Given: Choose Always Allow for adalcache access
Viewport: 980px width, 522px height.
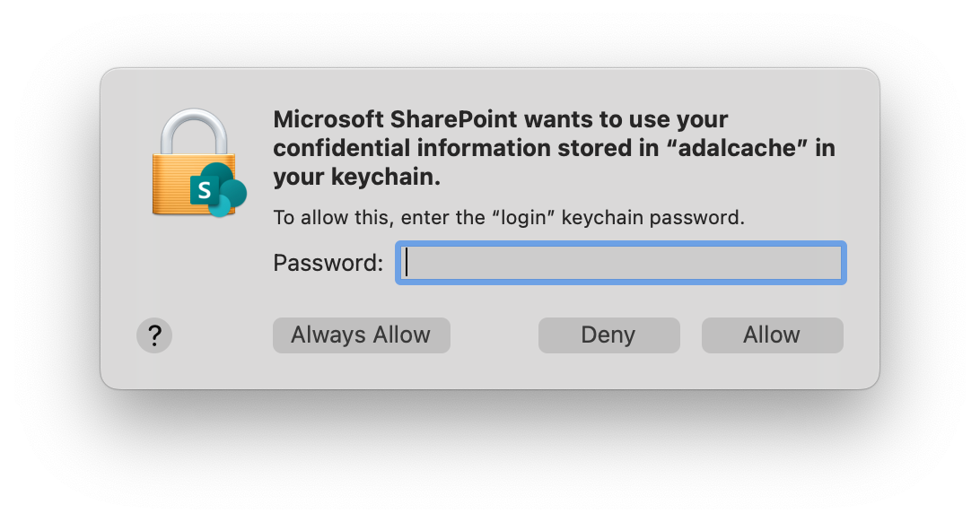Looking at the screenshot, I should pyautogui.click(x=361, y=335).
